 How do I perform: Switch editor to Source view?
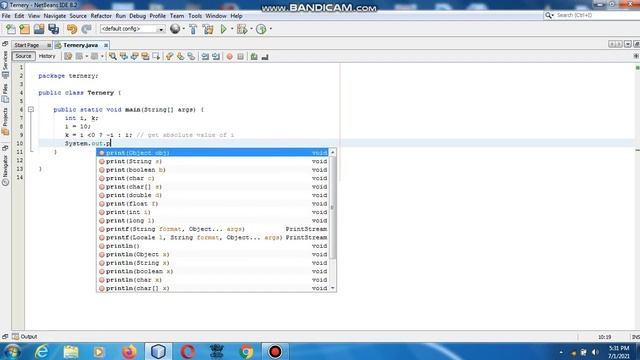coord(23,56)
